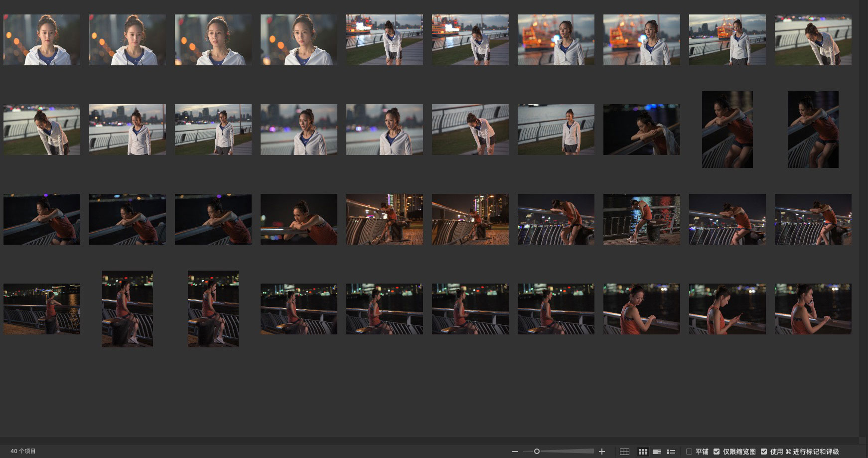This screenshot has width=868, height=458.
Task: Switch to list view icon
Action: 671,452
